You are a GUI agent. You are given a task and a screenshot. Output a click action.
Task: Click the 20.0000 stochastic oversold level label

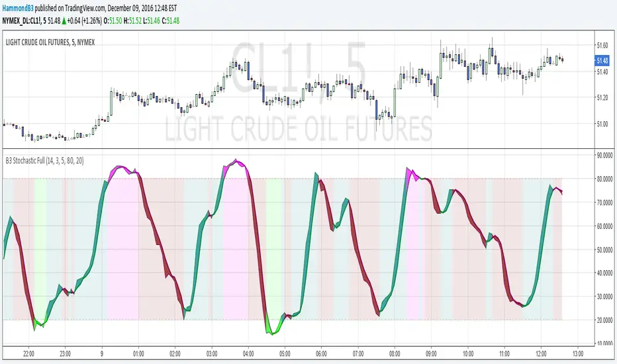601,320
